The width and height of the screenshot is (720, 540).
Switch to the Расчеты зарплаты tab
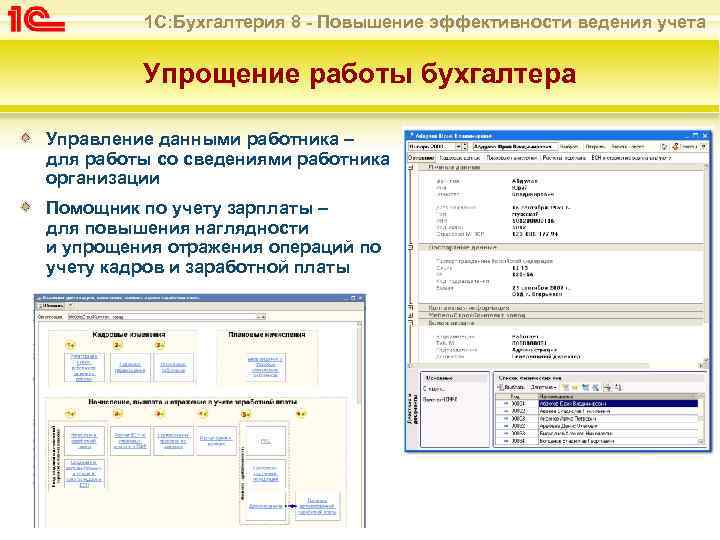coord(564,158)
